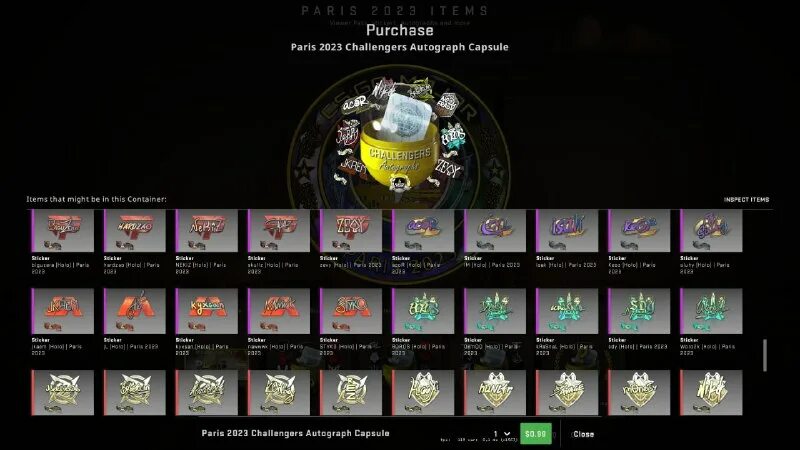Select the jL Holo sticker thumbnail
Image resolution: width=800 pixels, height=450 pixels.
point(135,311)
